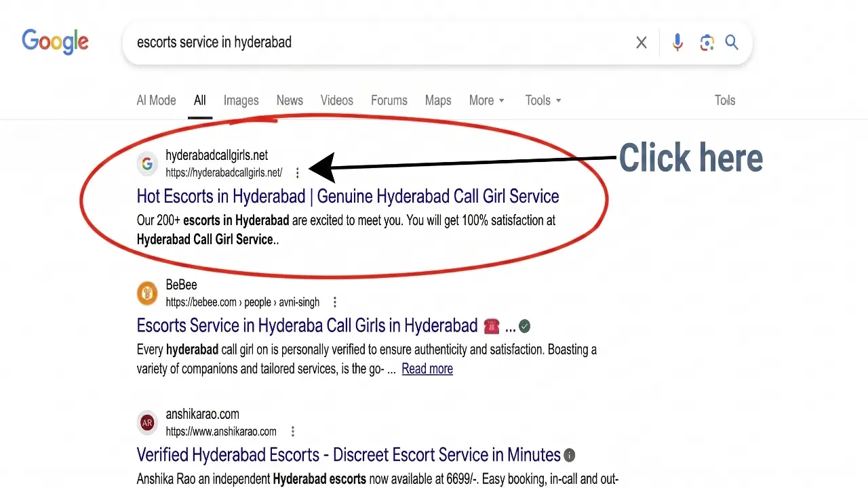Click the URL "https://hyderabadcallgirls.net/"
868x488 pixels.
click(224, 173)
